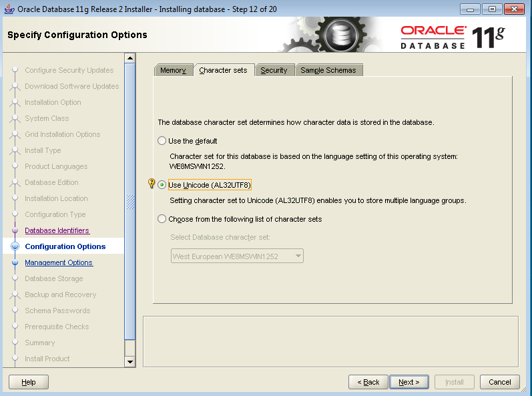
Task: Click the yellow hint lightbulb icon
Action: (152, 183)
